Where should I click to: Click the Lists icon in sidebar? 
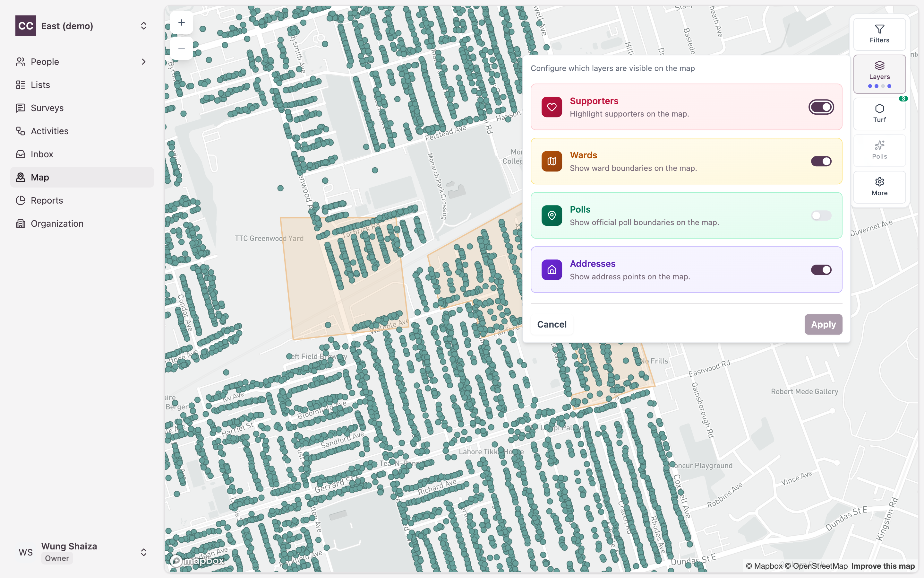(x=21, y=85)
